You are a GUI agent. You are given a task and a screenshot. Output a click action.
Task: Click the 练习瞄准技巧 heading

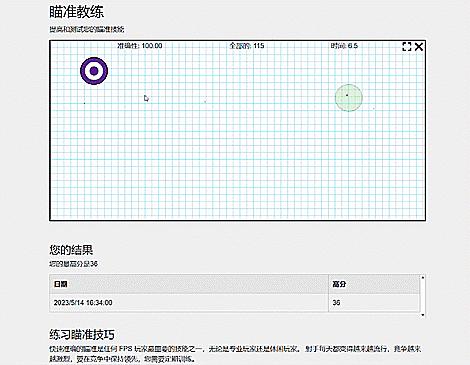pyautogui.click(x=82, y=334)
